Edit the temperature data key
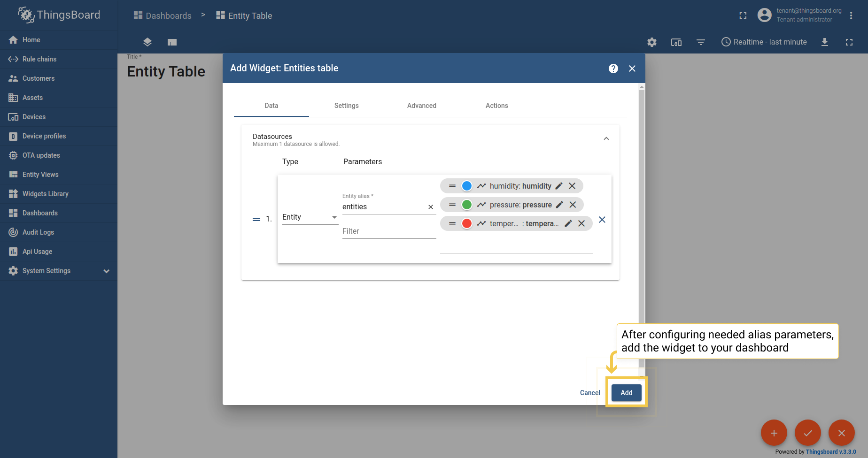 coord(568,223)
